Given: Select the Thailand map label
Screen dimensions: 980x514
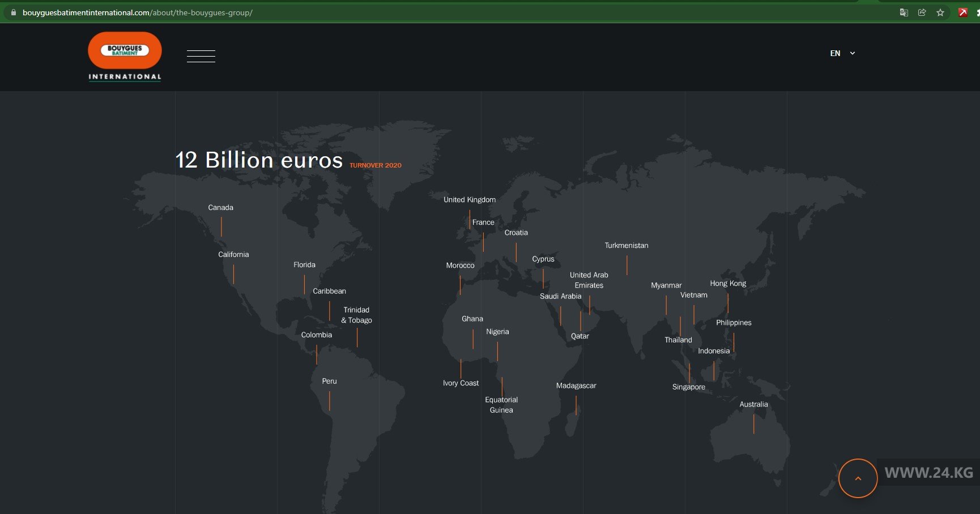Looking at the screenshot, I should (x=678, y=340).
